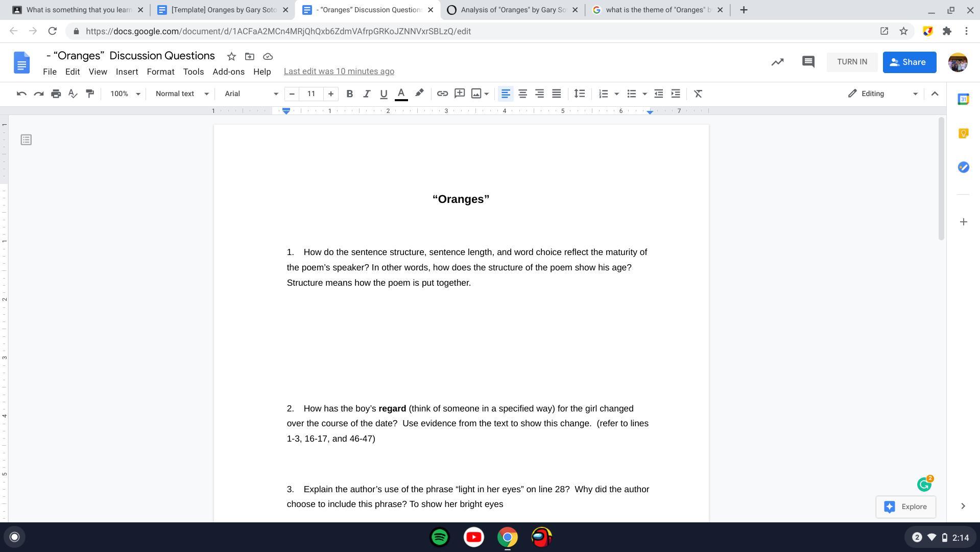Insert a link with the link icon

(442, 94)
